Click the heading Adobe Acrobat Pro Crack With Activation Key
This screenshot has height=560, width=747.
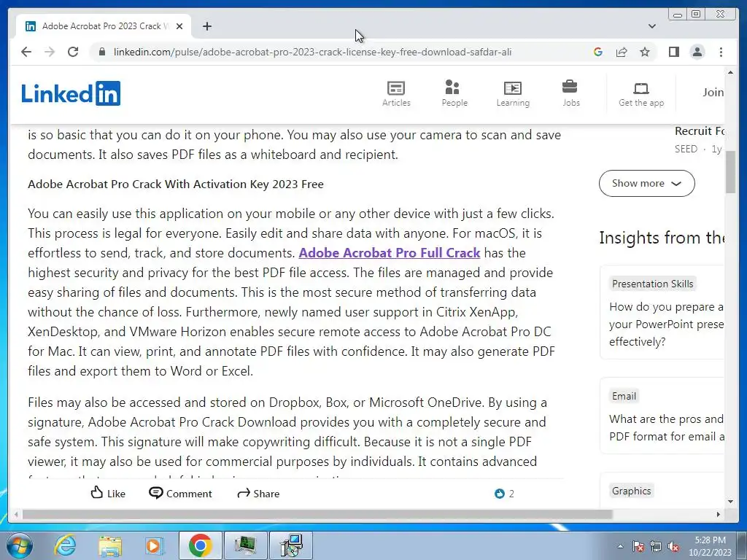pos(176,184)
